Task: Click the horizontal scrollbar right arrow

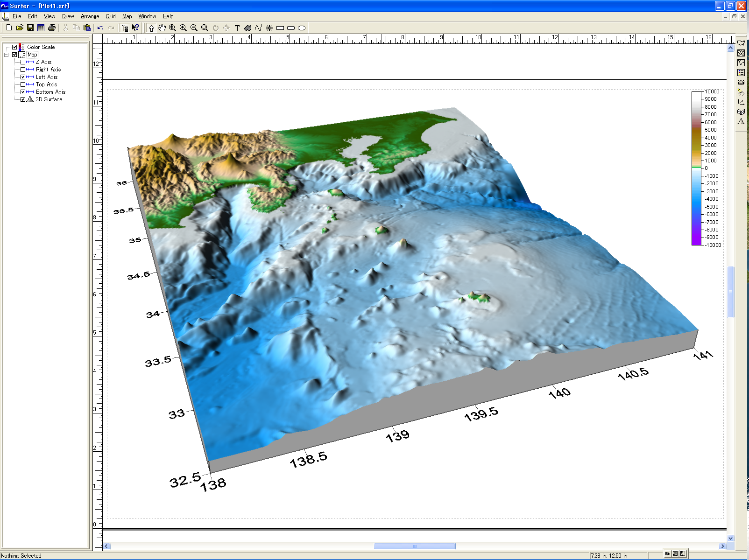Action: pos(722,546)
